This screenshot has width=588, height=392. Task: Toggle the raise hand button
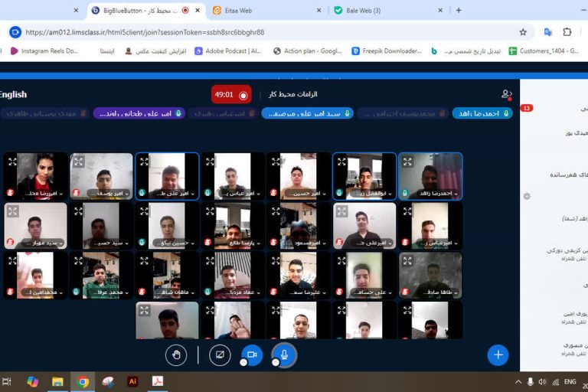[x=176, y=354]
